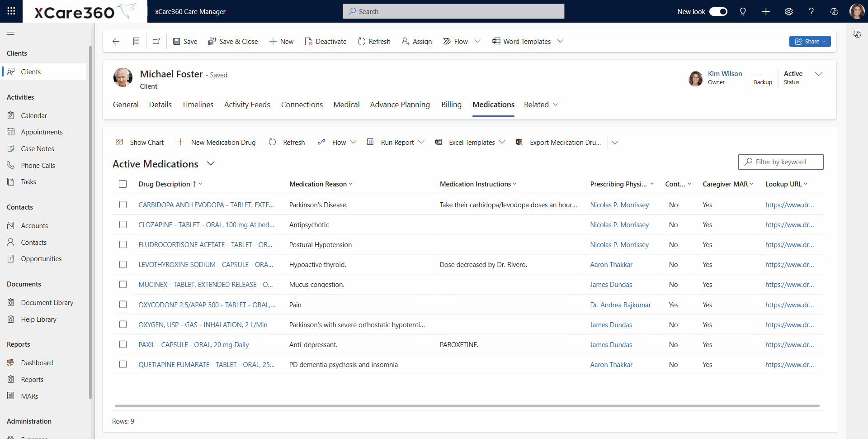Expand the Active Medications view selector

211,163
